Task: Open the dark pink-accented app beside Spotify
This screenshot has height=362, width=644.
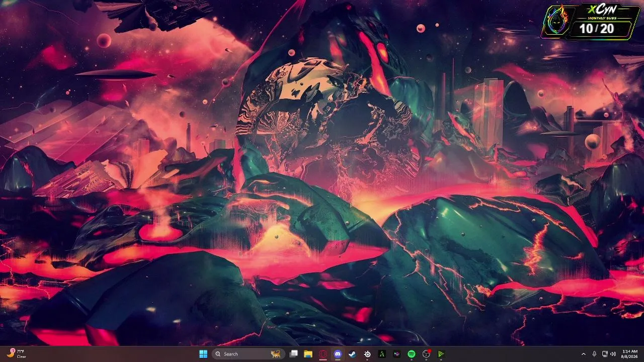Action: click(x=397, y=354)
